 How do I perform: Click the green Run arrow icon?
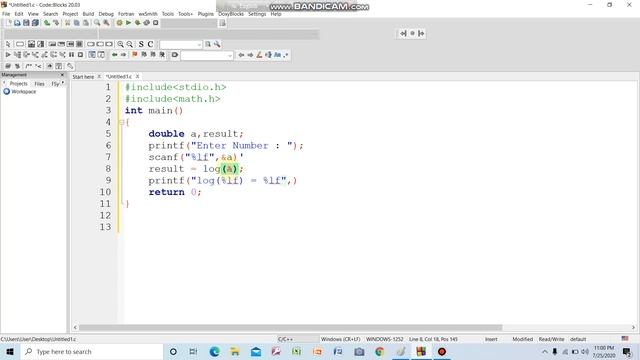(128, 23)
